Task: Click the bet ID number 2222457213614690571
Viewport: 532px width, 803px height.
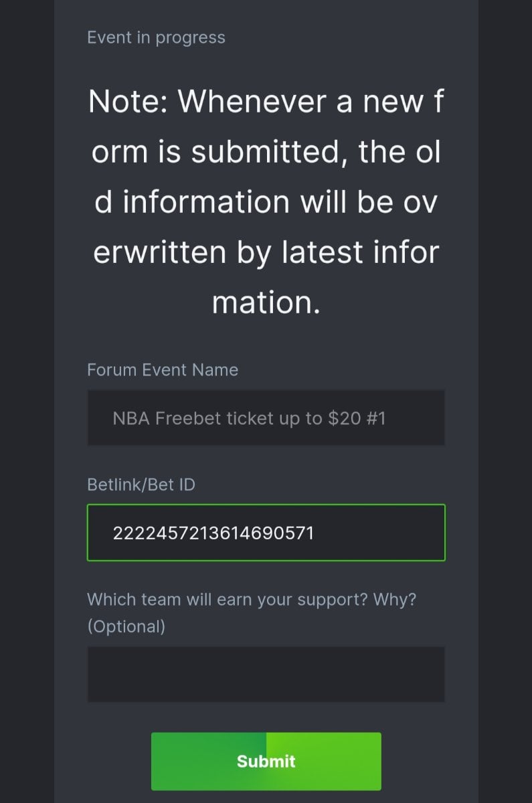Action: [213, 533]
